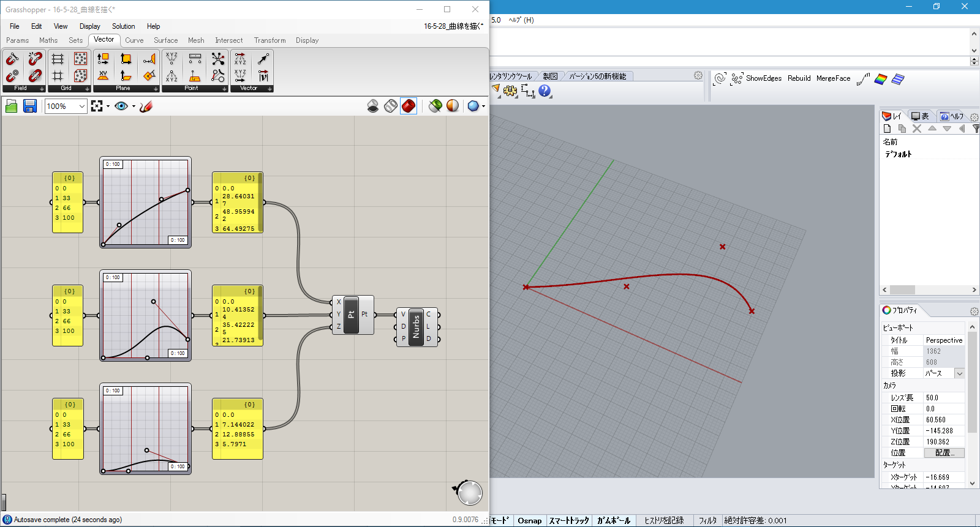Toggle document preview settings sphere

(x=453, y=106)
